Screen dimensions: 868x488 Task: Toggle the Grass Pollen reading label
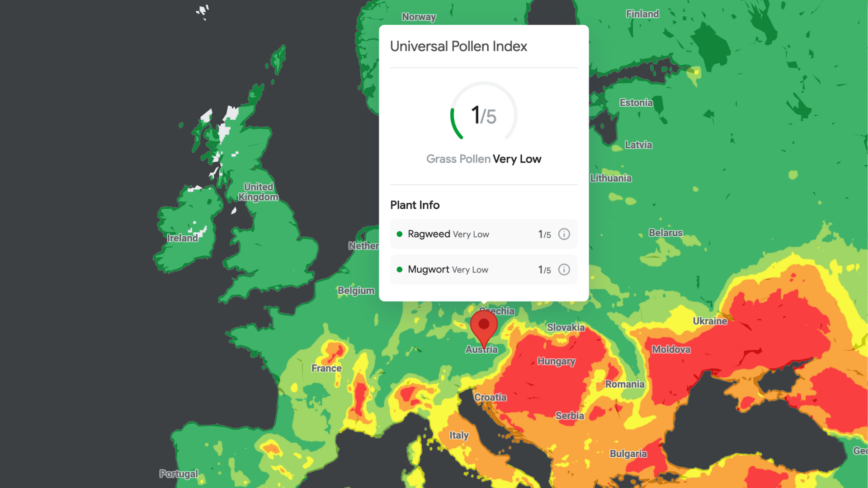[x=483, y=159]
